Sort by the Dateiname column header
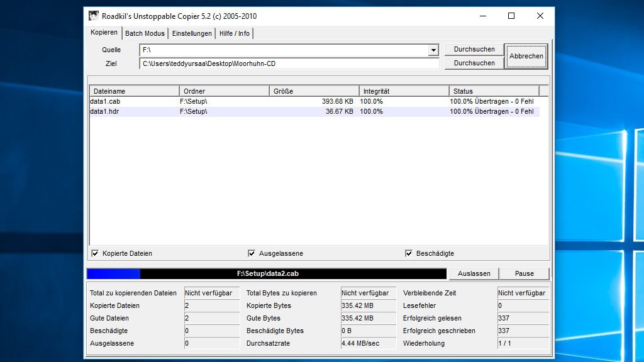 [135, 91]
